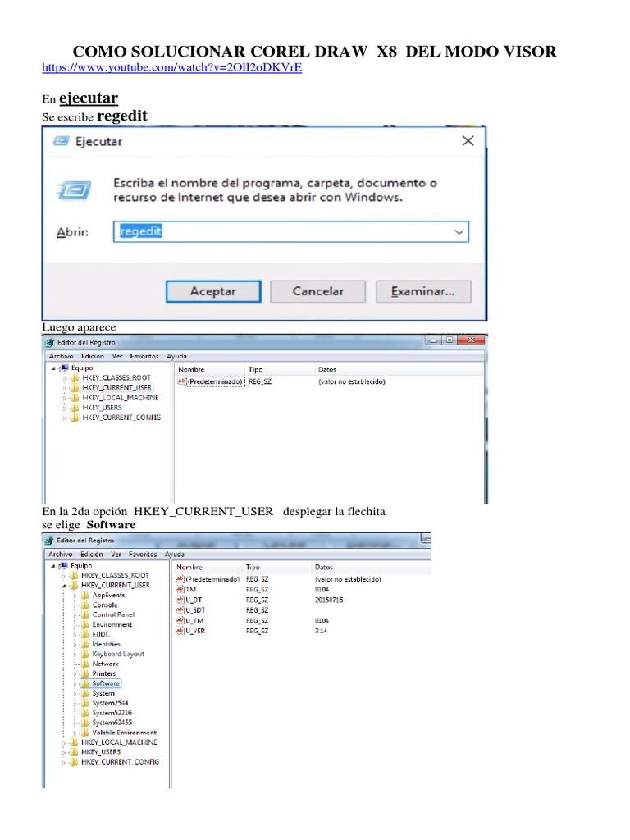The image size is (630, 840).
Task: Open the YouTube tutorial link
Action: pyautogui.click(x=172, y=67)
